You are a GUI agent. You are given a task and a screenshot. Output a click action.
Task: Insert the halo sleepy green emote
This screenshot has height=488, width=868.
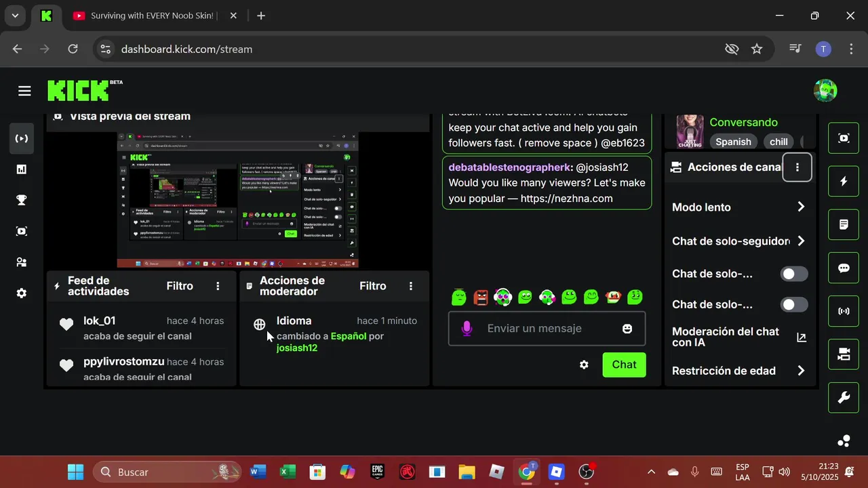pyautogui.click(x=459, y=296)
